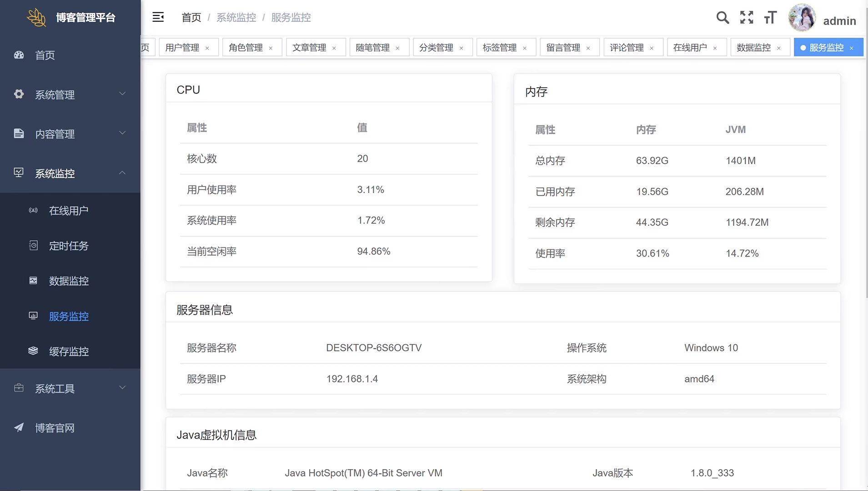868x491 pixels.
Task: Click the 首页 breadcrumb link
Action: [191, 17]
